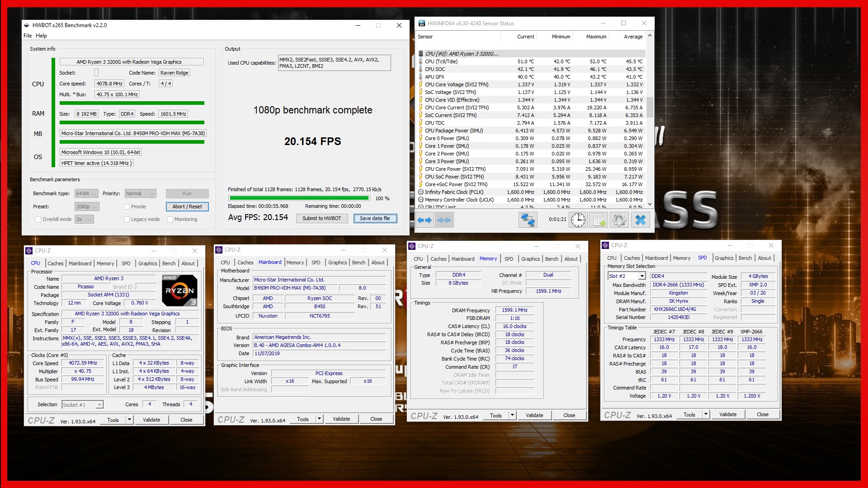Click the lightning icon beside CPU Core Voltage
868x488 pixels.
click(x=421, y=84)
